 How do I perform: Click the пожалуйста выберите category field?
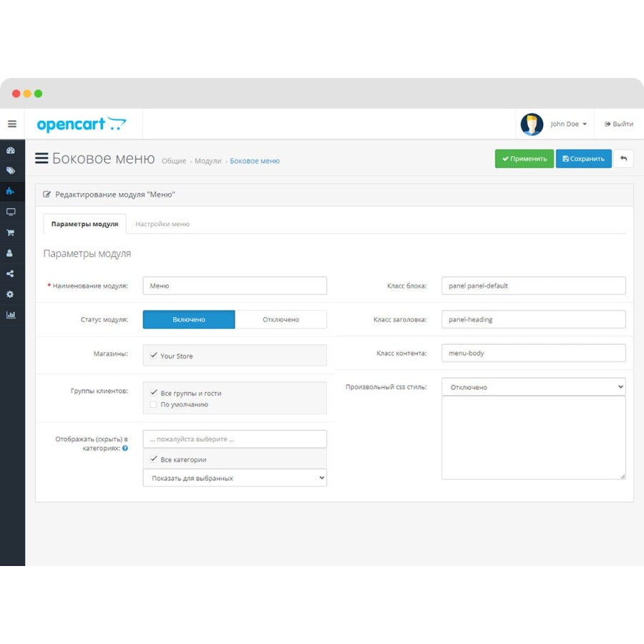[235, 439]
